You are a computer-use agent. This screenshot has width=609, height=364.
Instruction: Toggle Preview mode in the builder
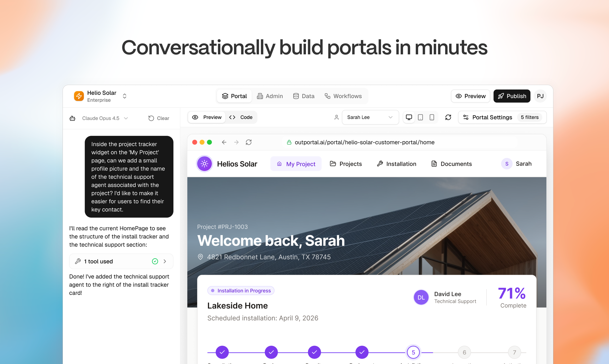coord(206,117)
